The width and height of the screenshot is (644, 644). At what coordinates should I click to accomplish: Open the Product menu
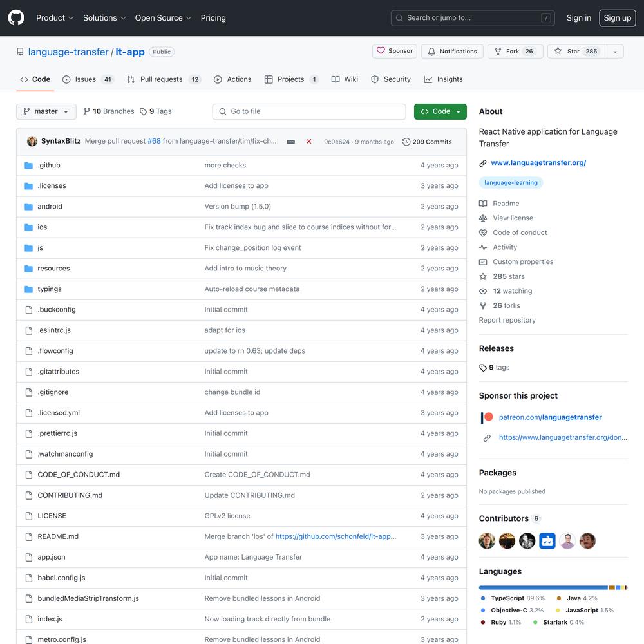[x=55, y=17]
